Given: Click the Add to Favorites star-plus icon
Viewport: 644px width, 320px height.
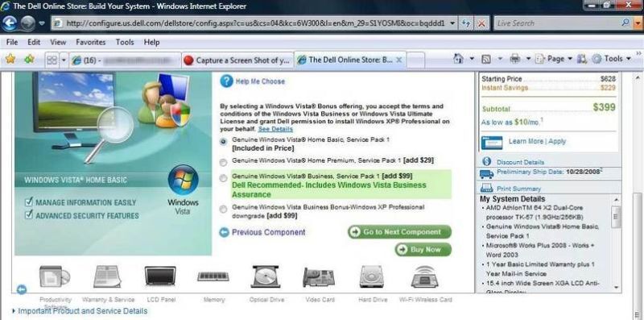Looking at the screenshot, I should (29, 60).
